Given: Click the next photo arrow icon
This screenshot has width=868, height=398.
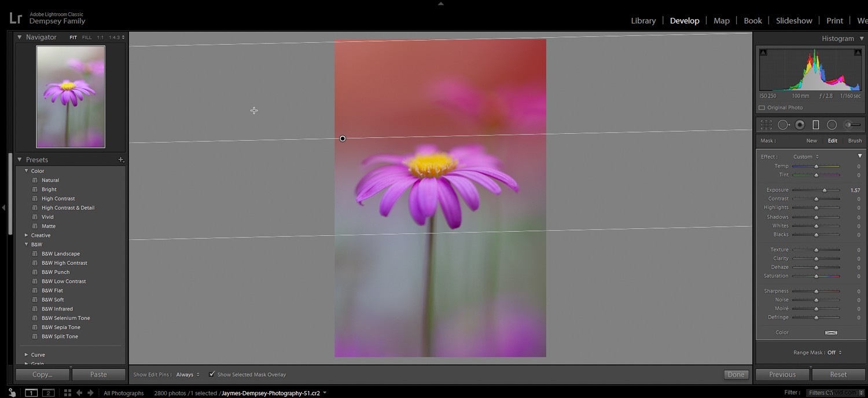Looking at the screenshot, I should point(90,393).
